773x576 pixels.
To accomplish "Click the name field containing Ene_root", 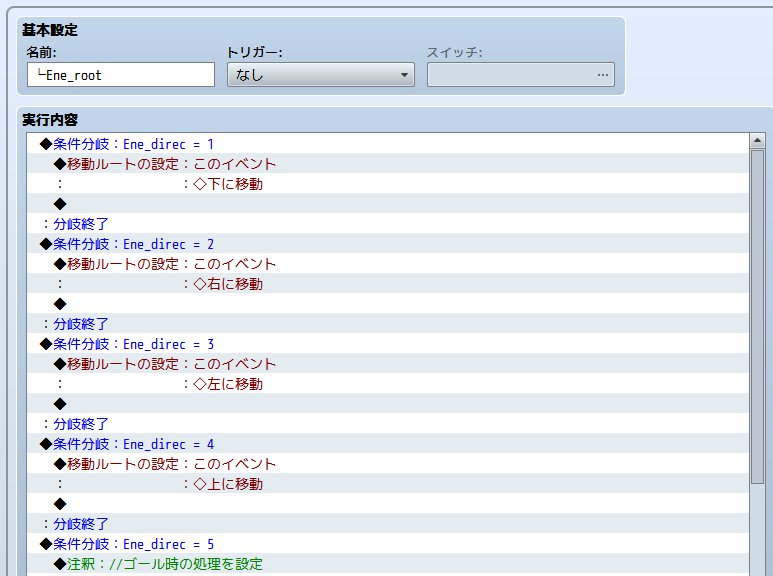I will pos(121,75).
